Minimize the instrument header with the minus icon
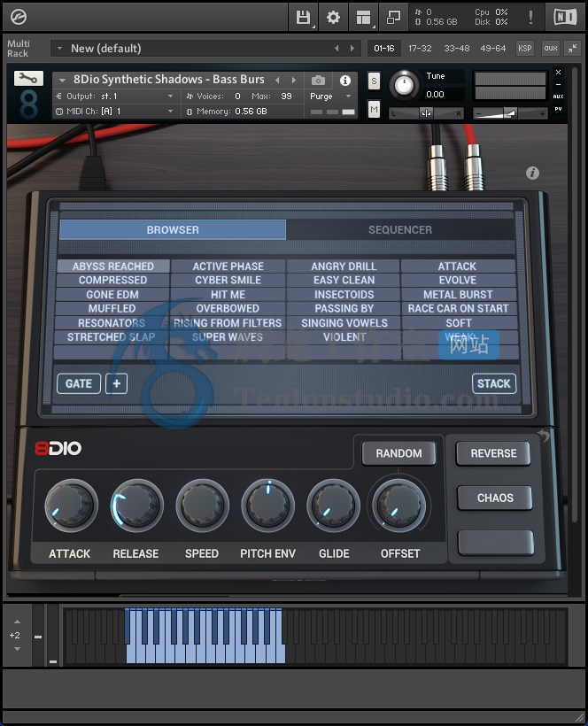The height and width of the screenshot is (726, 588). click(559, 84)
